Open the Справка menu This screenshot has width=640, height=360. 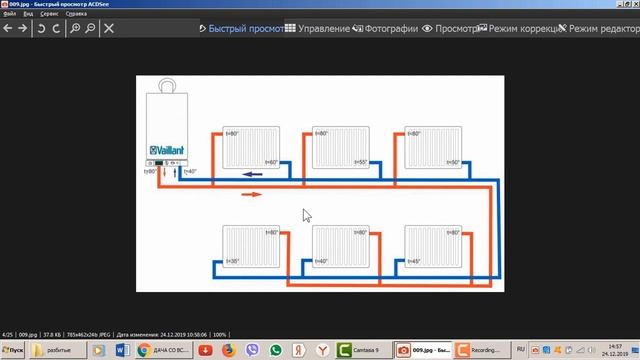(x=76, y=13)
